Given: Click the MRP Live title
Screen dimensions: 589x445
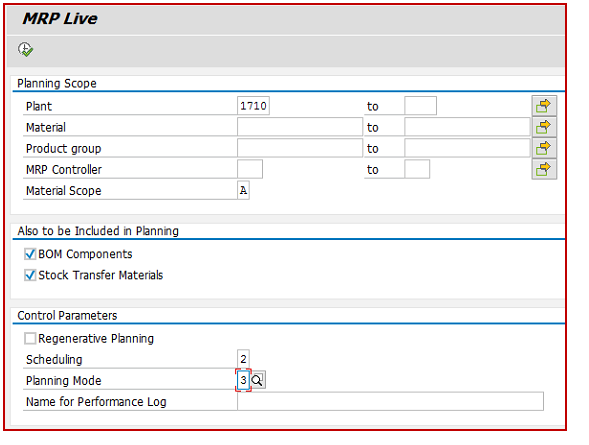Looking at the screenshot, I should pos(60,18).
